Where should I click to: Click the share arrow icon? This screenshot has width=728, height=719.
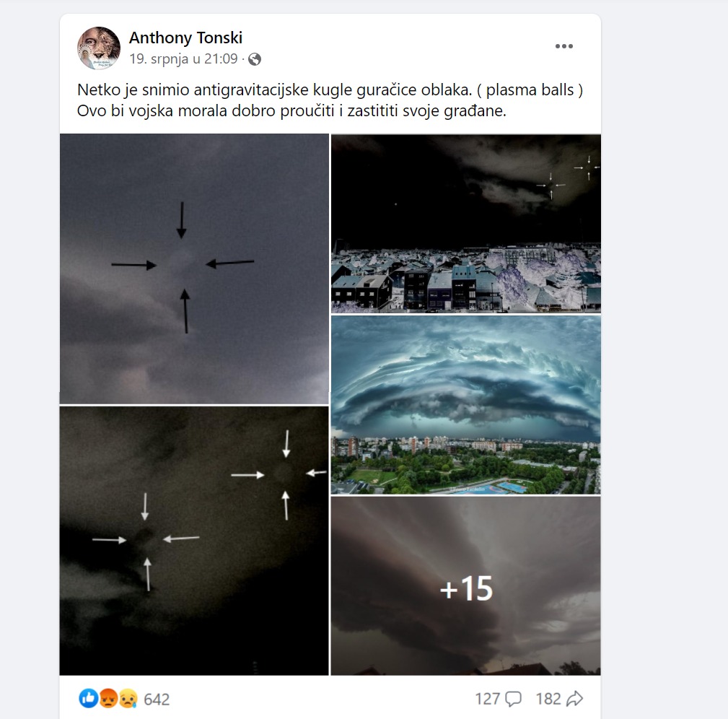click(574, 699)
